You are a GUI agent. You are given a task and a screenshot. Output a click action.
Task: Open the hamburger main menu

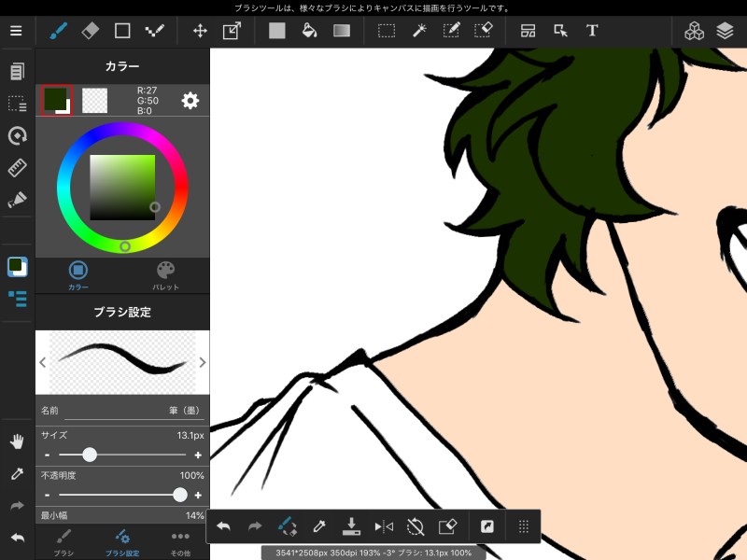(x=16, y=31)
